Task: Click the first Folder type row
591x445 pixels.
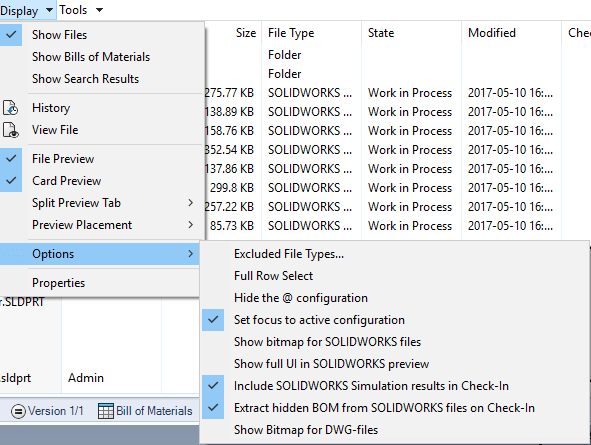Action: (285, 55)
